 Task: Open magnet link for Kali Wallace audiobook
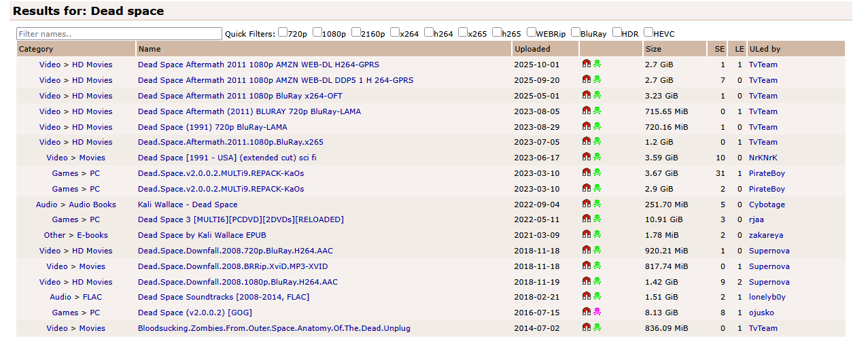click(x=586, y=204)
